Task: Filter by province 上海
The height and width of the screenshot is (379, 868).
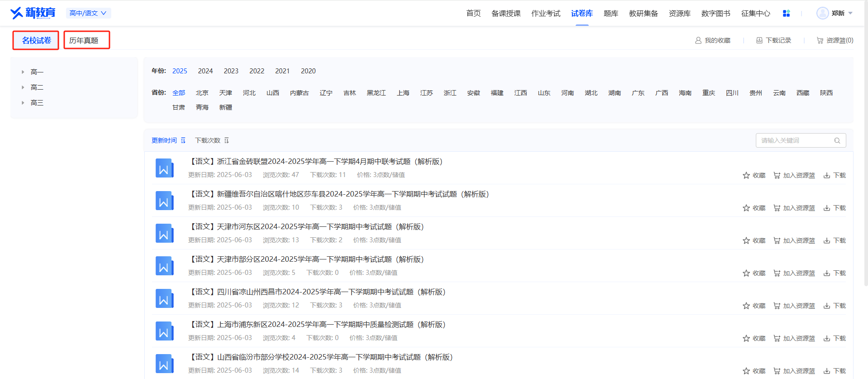Action: pyautogui.click(x=403, y=93)
